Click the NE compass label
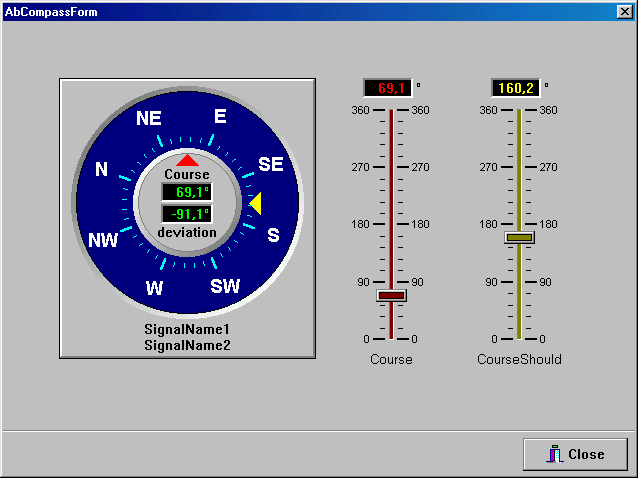 [x=149, y=118]
